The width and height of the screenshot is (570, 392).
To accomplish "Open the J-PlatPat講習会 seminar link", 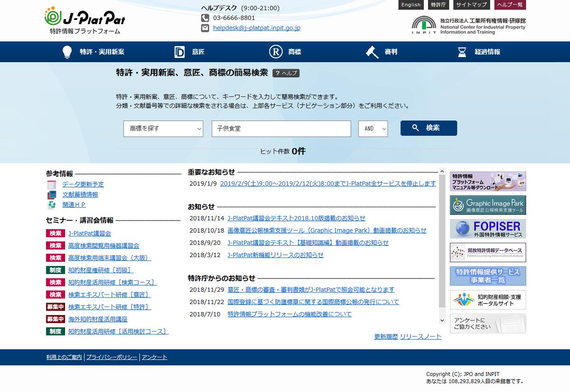I will click(90, 233).
